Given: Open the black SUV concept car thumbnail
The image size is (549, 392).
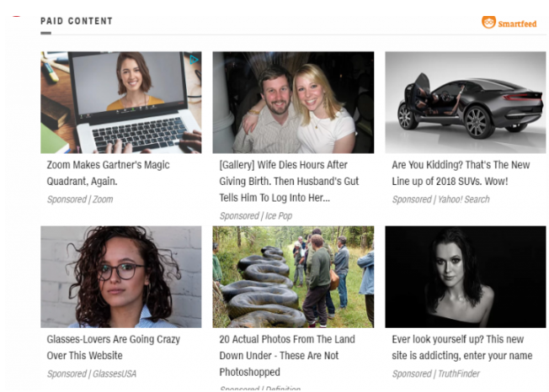Looking at the screenshot, I should pos(466,103).
